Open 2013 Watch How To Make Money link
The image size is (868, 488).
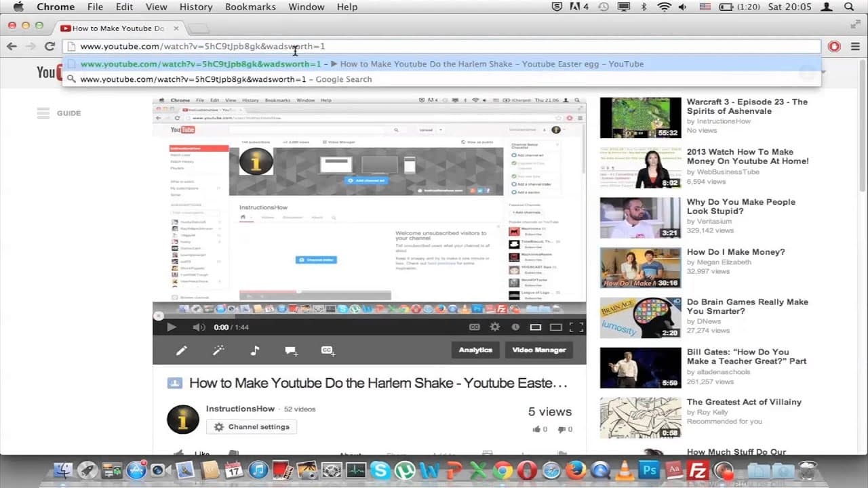[747, 157]
